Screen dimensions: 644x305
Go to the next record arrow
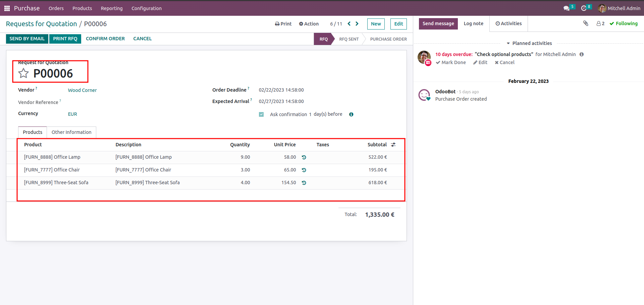357,23
